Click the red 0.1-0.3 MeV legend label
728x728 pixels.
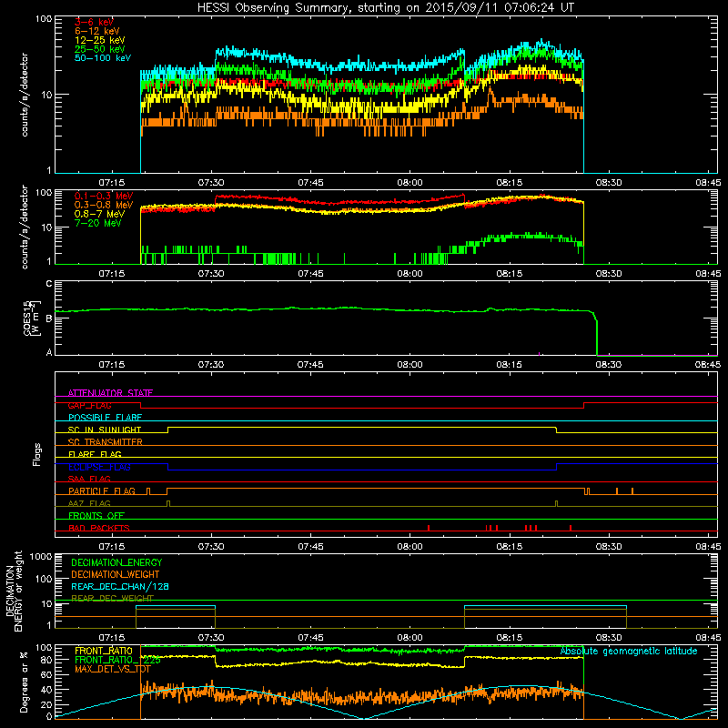click(x=104, y=196)
